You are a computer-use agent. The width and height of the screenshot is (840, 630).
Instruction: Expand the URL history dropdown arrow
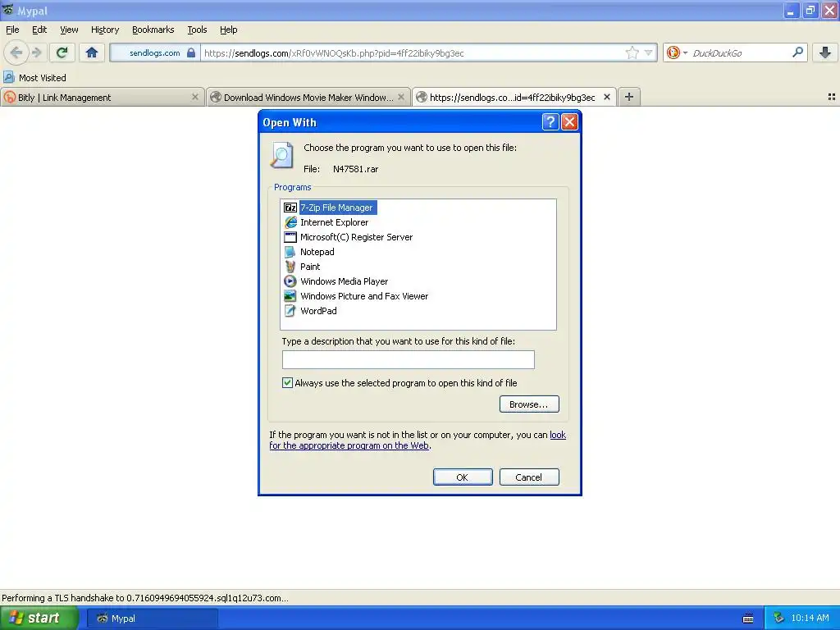tap(649, 52)
